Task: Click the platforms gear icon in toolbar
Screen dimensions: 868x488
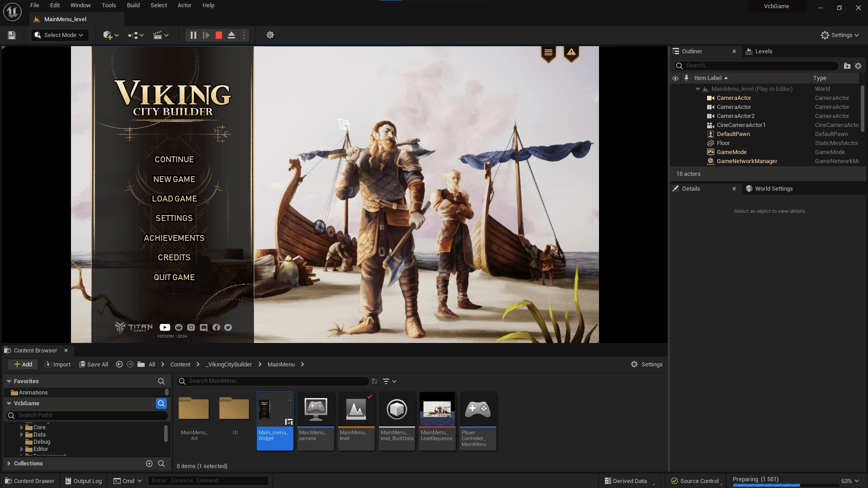Action: [x=270, y=35]
